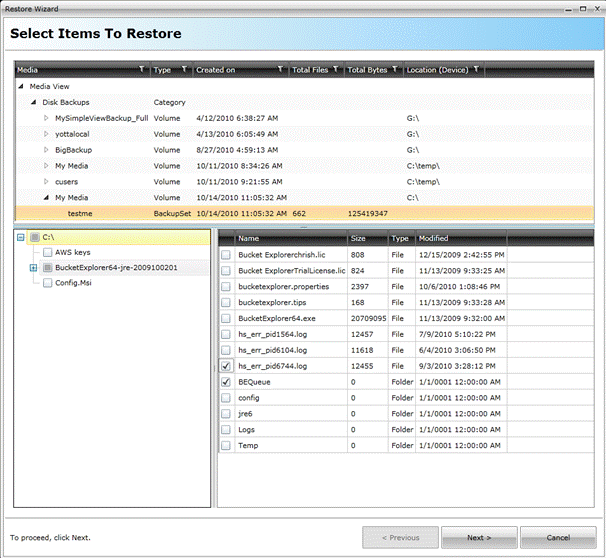Check the hs_err_pid6104.log checkbox
606x558 pixels.
tap(226, 350)
